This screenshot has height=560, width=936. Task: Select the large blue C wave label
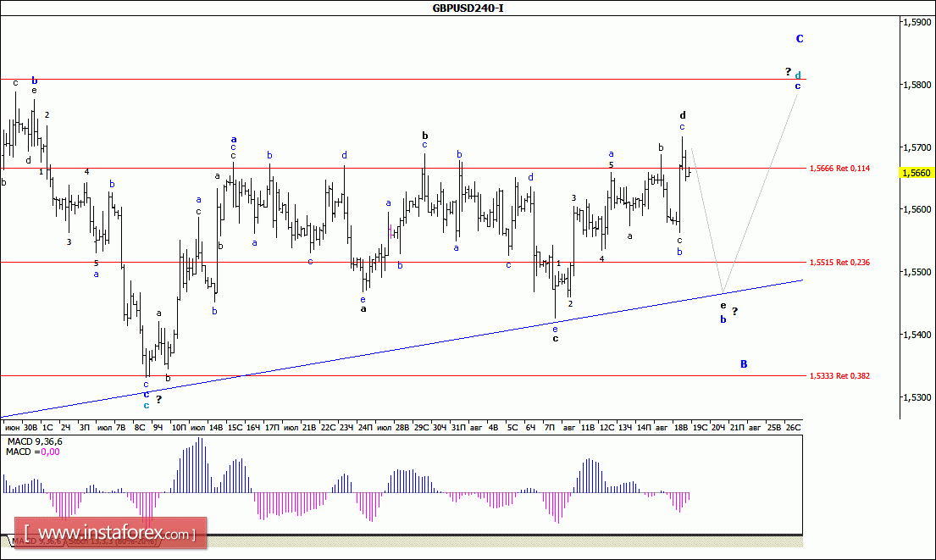point(800,39)
